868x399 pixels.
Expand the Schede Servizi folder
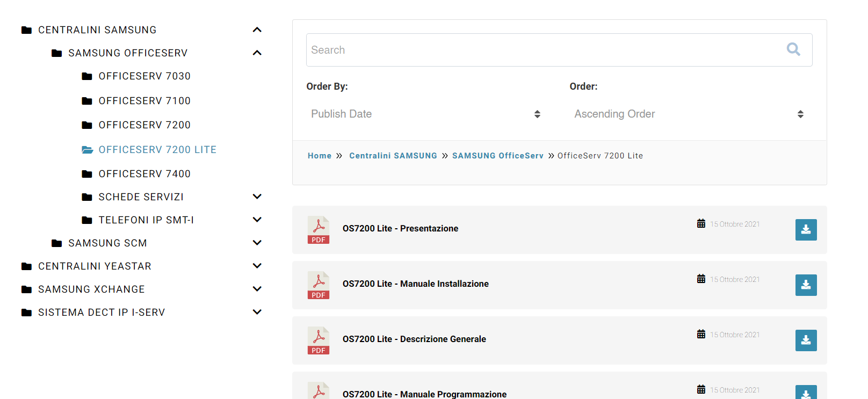point(257,197)
